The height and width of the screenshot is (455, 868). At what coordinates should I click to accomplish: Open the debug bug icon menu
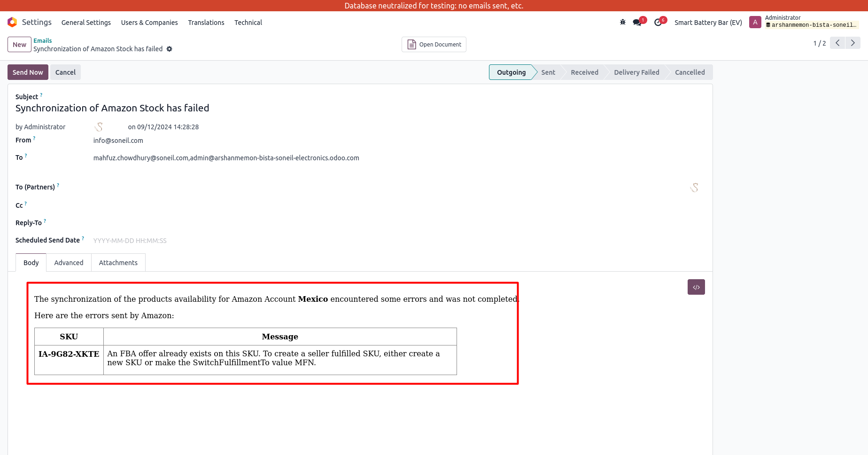pos(623,22)
